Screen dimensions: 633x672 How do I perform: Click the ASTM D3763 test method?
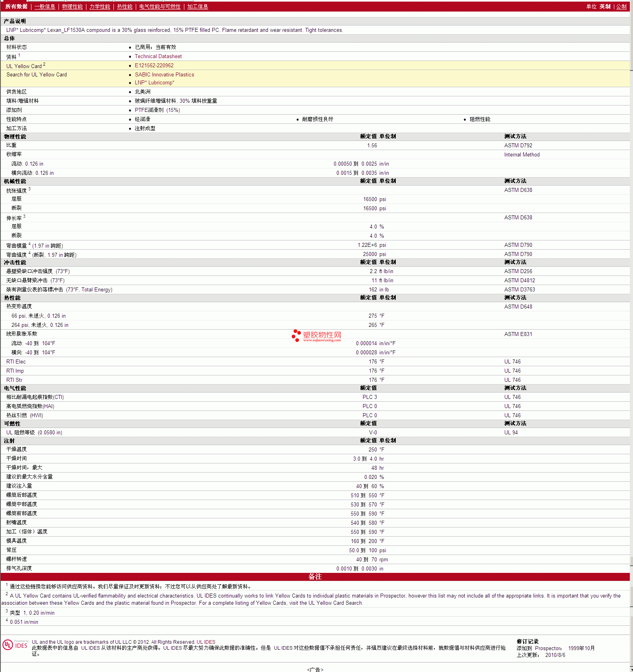[520, 290]
